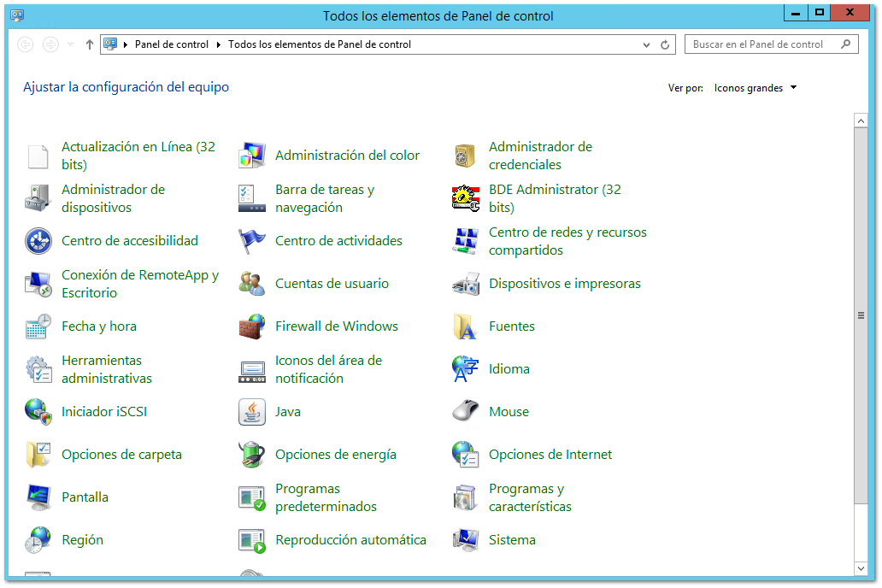
Task: Open the Centro de actividades link text
Action: point(338,241)
